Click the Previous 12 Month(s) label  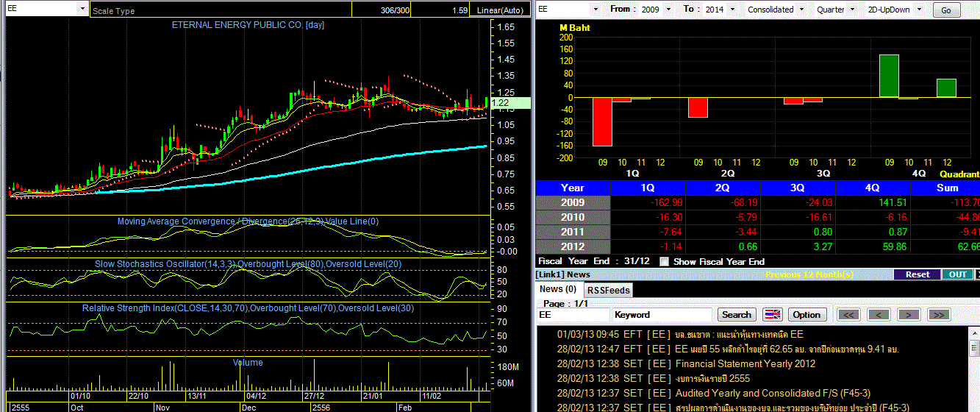click(809, 274)
